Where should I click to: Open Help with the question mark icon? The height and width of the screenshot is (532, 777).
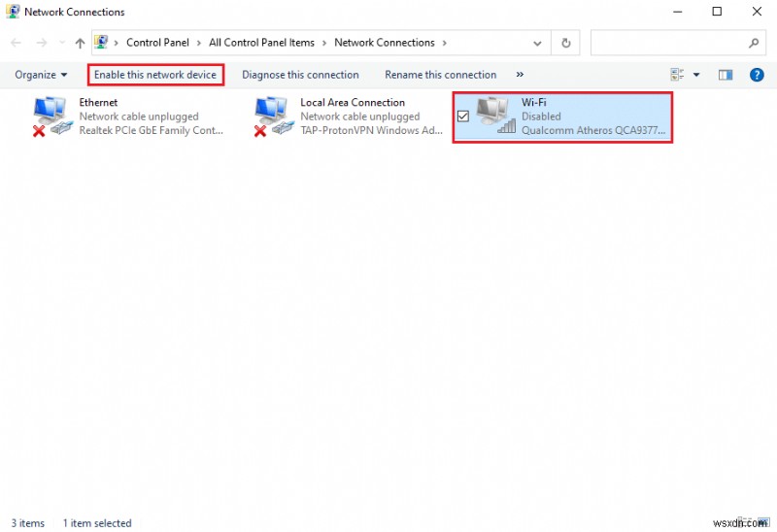point(757,75)
